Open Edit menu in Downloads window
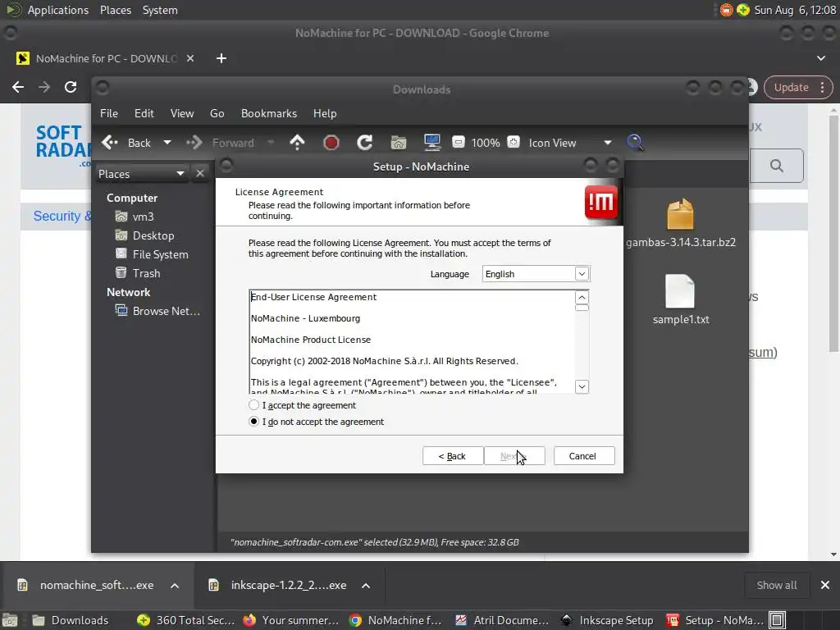The height and width of the screenshot is (630, 840). click(x=144, y=113)
